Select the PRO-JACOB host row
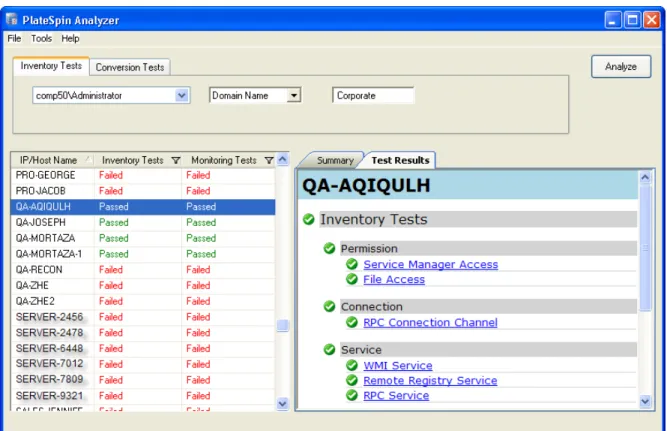The image size is (667, 431). pos(143,191)
